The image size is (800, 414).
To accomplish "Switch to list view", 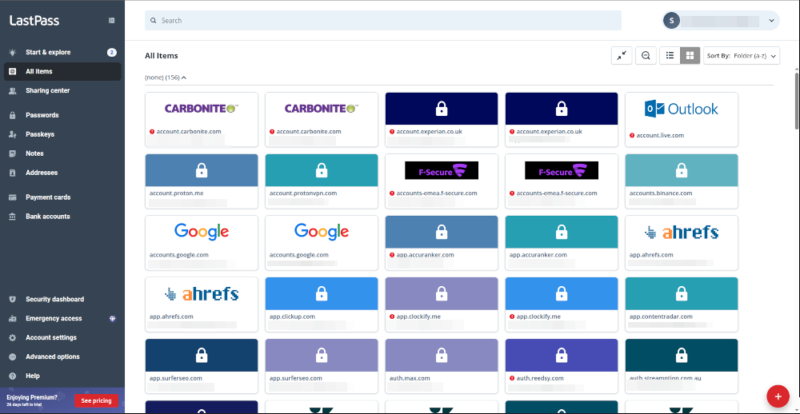I will [670, 56].
